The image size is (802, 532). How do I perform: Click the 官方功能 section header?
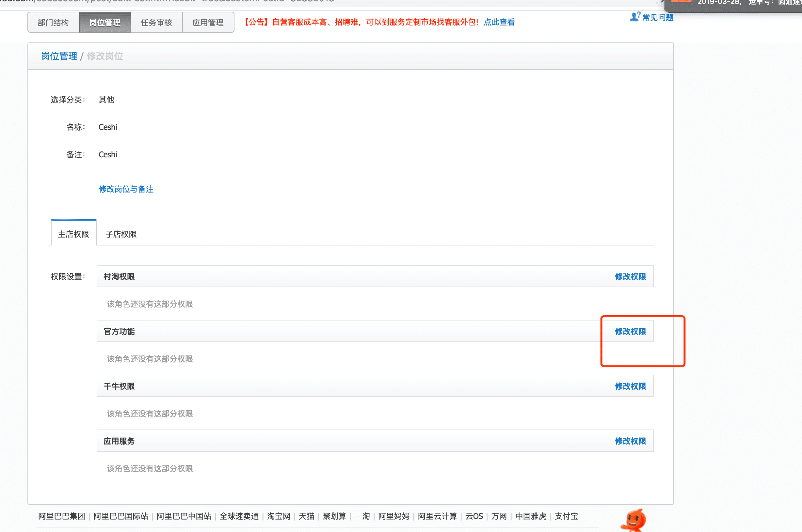click(x=375, y=331)
